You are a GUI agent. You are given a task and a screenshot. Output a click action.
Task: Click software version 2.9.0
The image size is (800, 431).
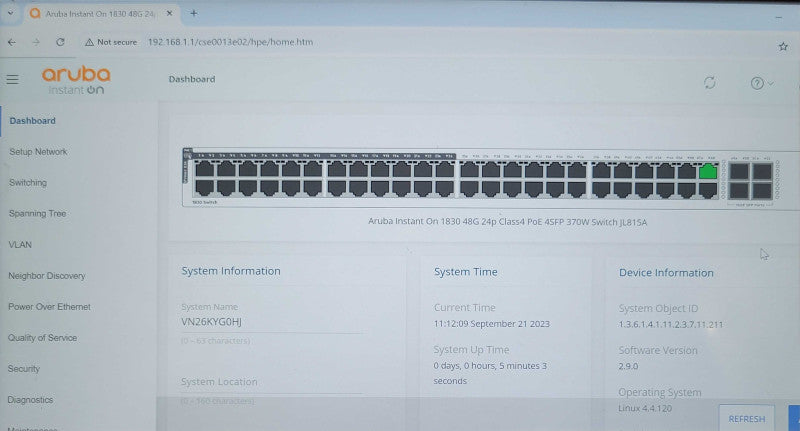point(628,366)
